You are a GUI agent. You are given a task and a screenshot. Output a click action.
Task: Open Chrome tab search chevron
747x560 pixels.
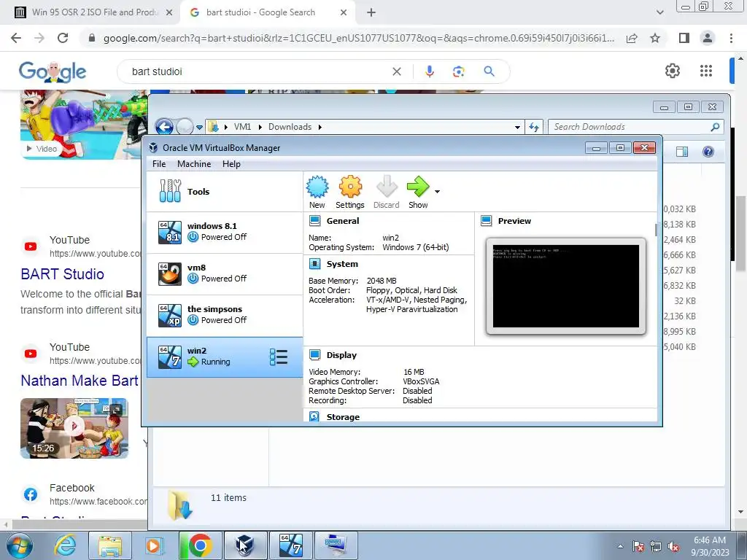pyautogui.click(x=659, y=13)
